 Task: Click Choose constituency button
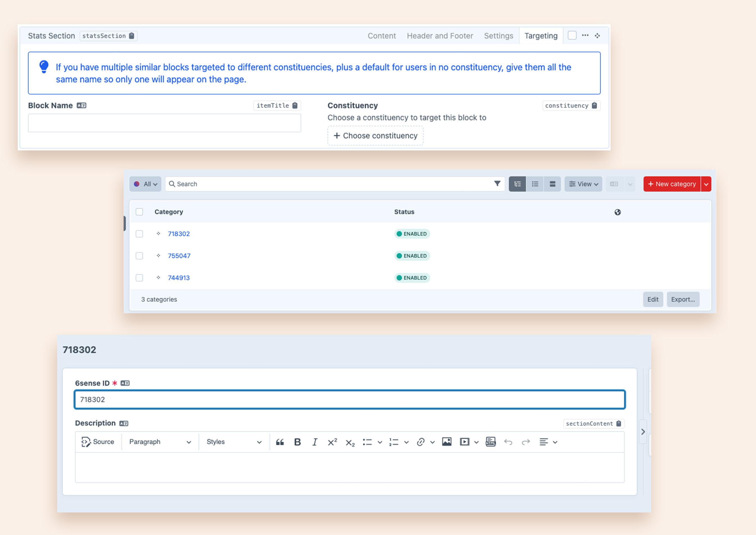pos(375,136)
